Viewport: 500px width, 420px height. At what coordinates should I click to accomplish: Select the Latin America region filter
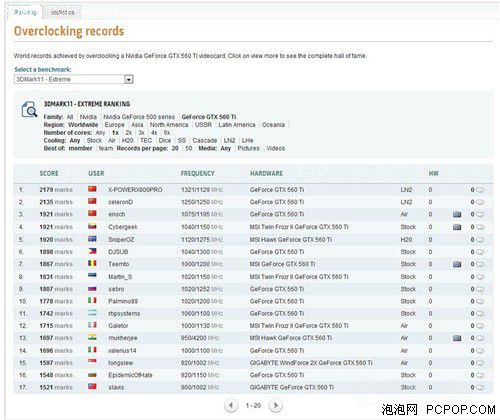tap(237, 125)
